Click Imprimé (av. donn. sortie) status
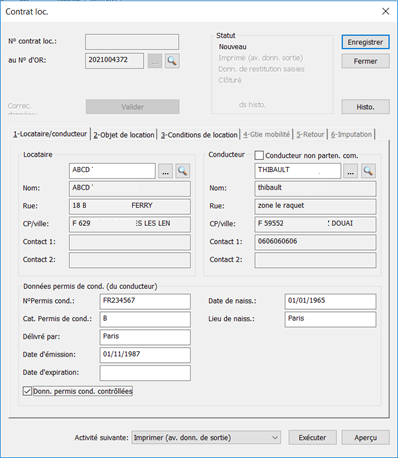Image resolution: width=398 pixels, height=458 pixels. pos(261,58)
